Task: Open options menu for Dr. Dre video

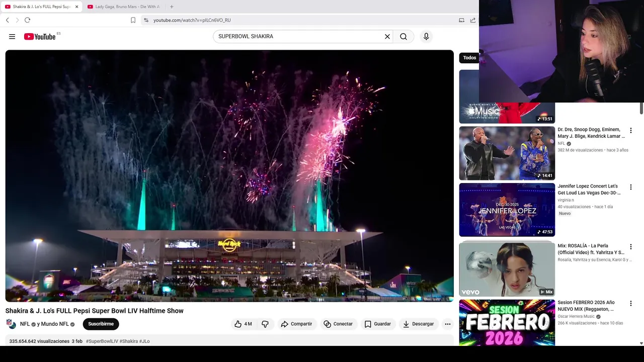Action: (630, 131)
